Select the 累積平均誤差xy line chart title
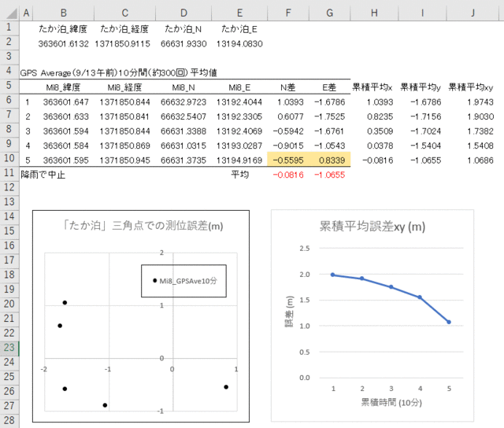The image size is (504, 428). point(371,227)
